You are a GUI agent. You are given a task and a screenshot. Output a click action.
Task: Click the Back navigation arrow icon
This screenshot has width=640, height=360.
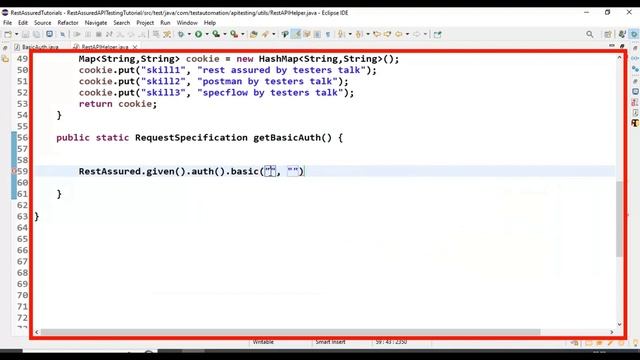pyautogui.click(x=399, y=34)
